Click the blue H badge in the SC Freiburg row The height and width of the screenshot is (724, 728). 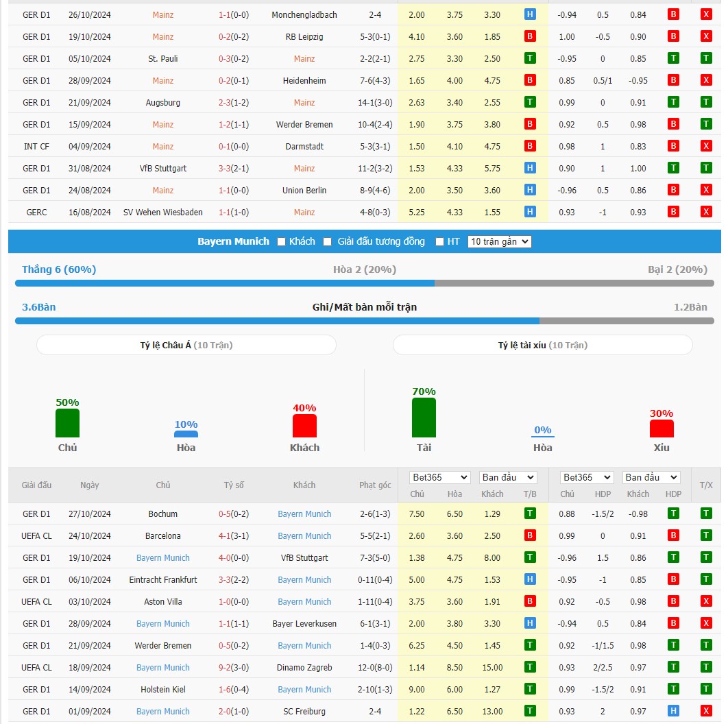[x=673, y=711]
